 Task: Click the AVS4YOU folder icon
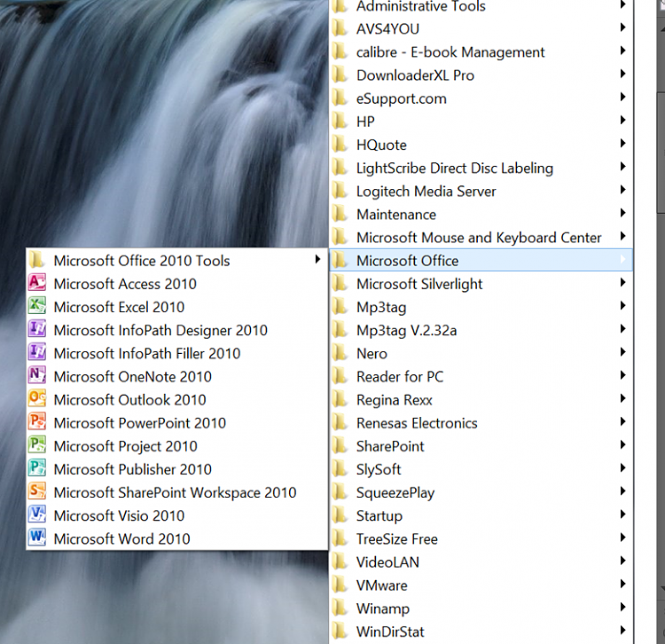pyautogui.click(x=340, y=28)
